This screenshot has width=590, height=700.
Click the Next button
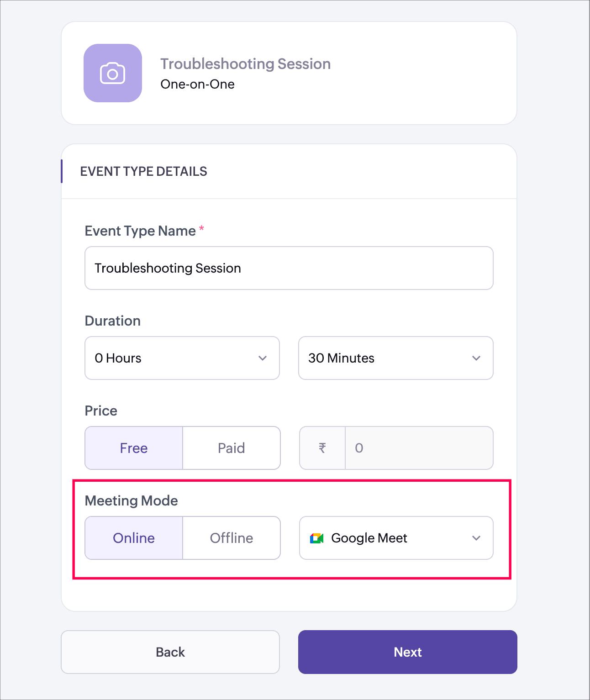coord(408,652)
